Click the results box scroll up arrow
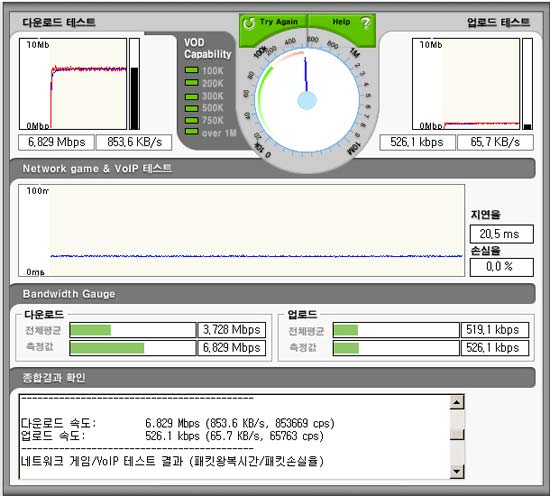The image size is (550, 496). 457,402
